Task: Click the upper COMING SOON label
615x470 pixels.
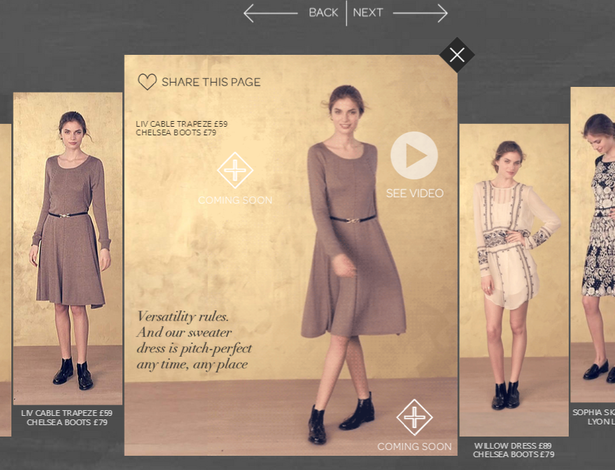Action: [235, 200]
